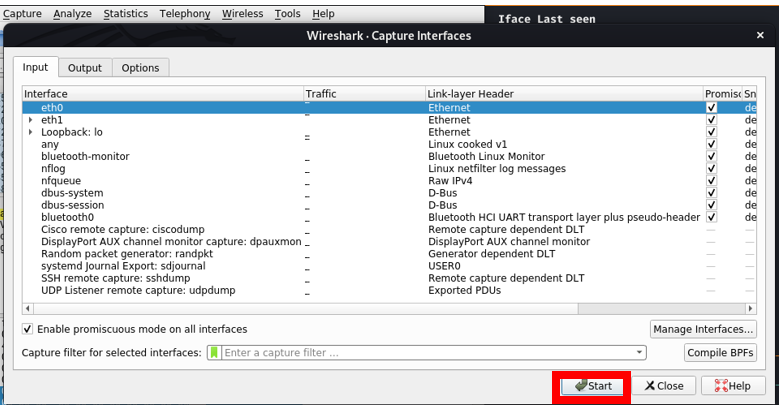The image size is (779, 405).
Task: Click the green capture filter bookmark icon
Action: (x=214, y=352)
